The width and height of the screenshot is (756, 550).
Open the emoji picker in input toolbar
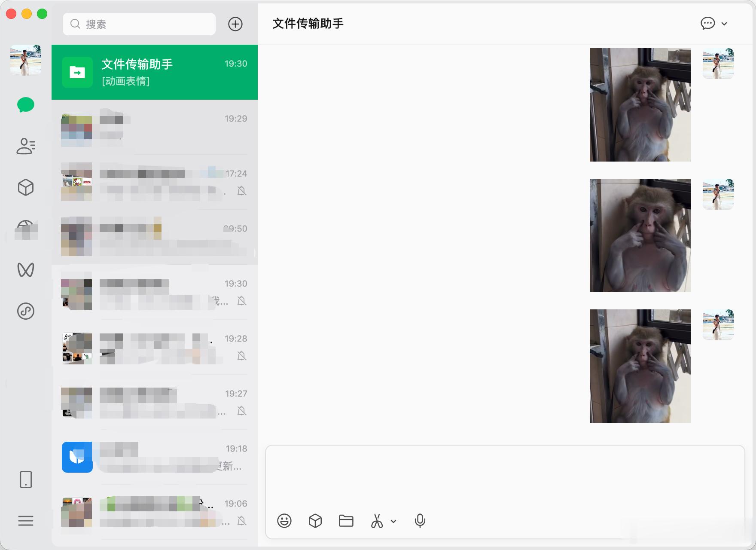pos(284,521)
